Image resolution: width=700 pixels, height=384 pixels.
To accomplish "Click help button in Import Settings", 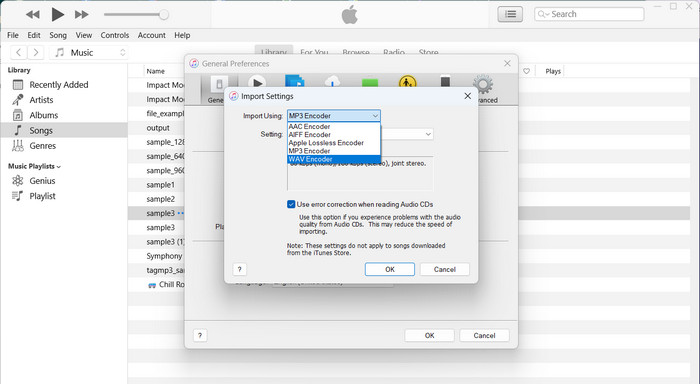I will pos(240,269).
